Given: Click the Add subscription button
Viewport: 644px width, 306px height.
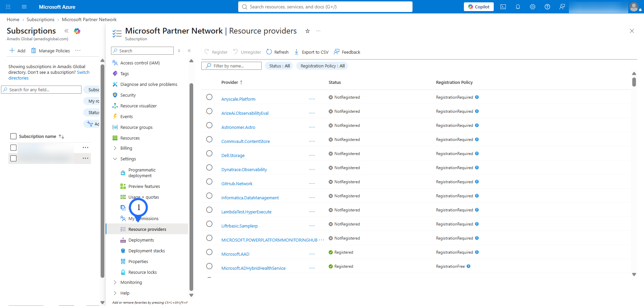Looking at the screenshot, I should (17, 51).
